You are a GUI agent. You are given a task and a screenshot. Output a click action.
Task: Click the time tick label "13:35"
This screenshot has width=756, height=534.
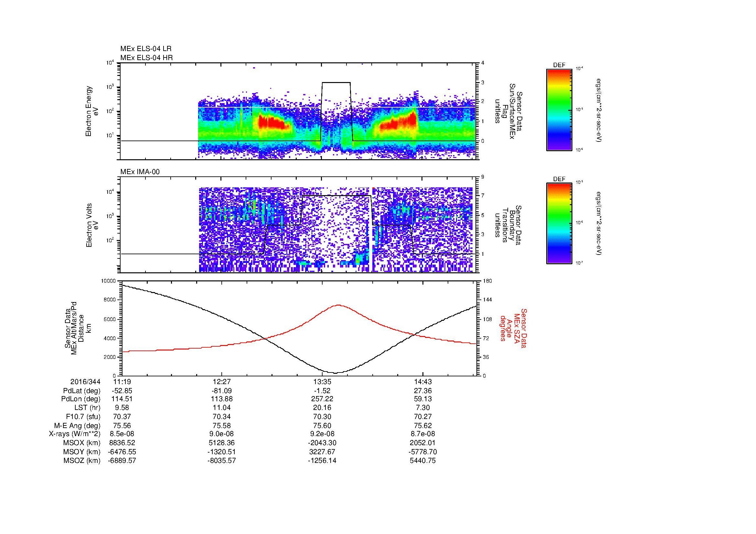tap(322, 382)
